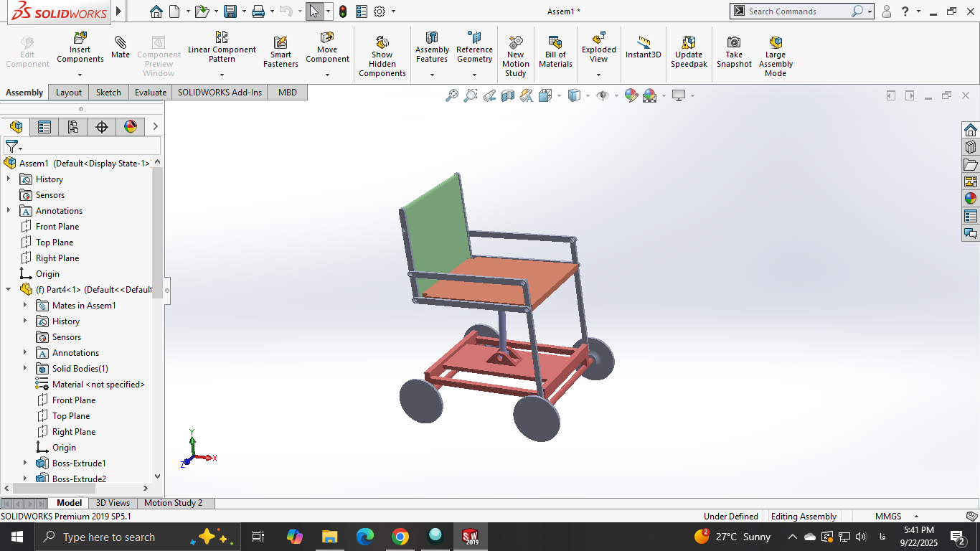Screen dimensions: 980x551
Task: Expand Annotations under Assem1
Action: (9, 210)
